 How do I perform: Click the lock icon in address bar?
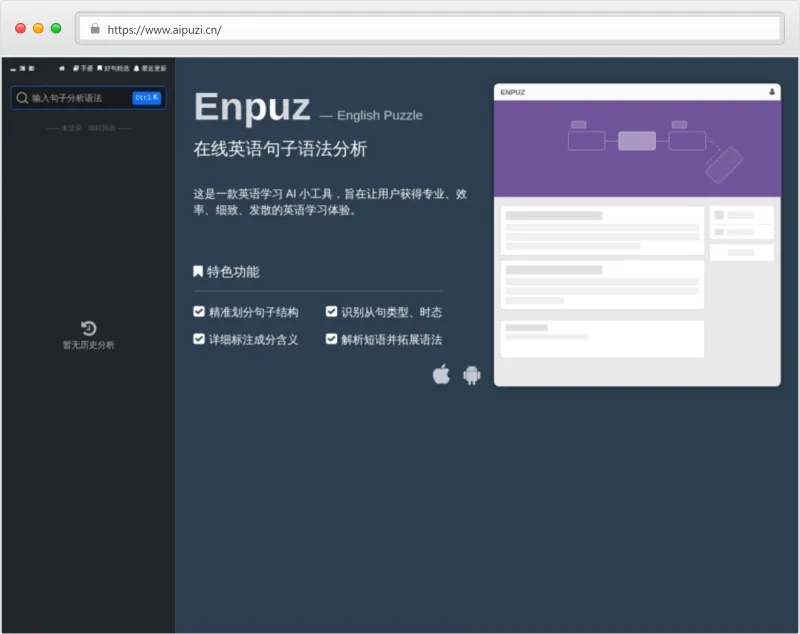click(95, 29)
